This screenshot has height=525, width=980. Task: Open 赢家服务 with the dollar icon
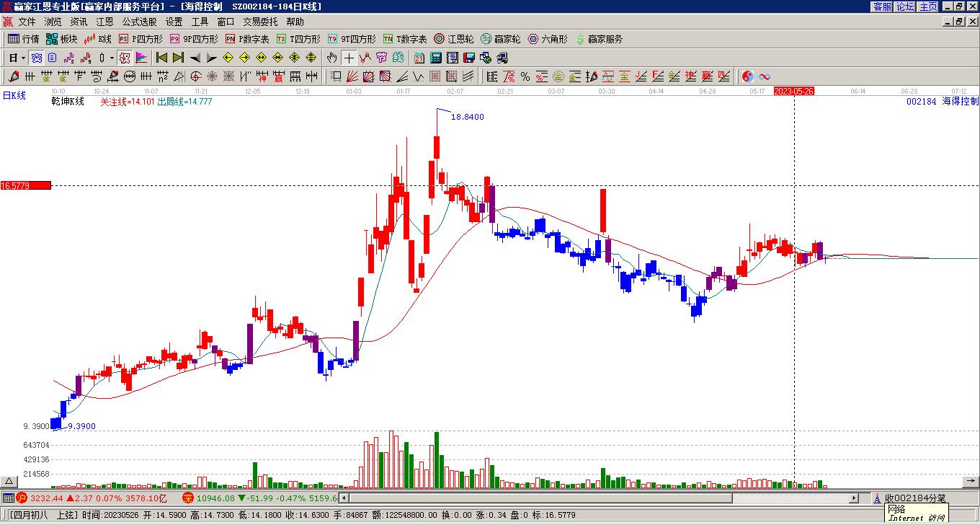(x=599, y=39)
